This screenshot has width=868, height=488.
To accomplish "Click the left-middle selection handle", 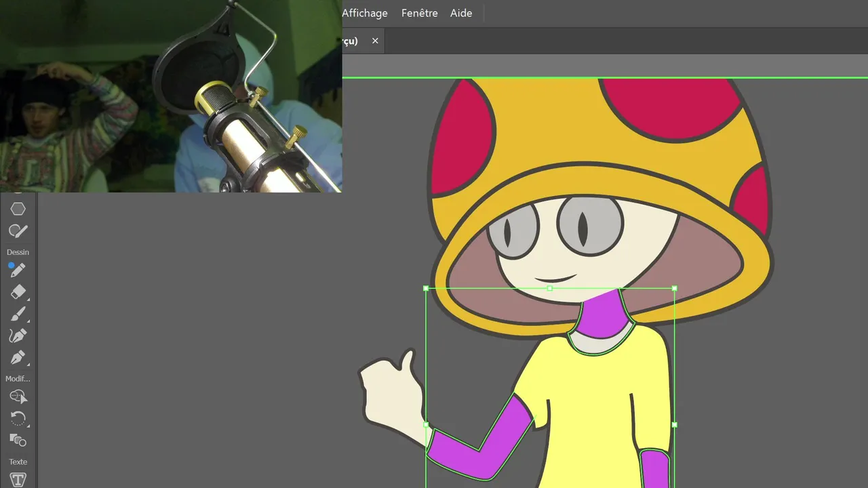I will pyautogui.click(x=426, y=425).
